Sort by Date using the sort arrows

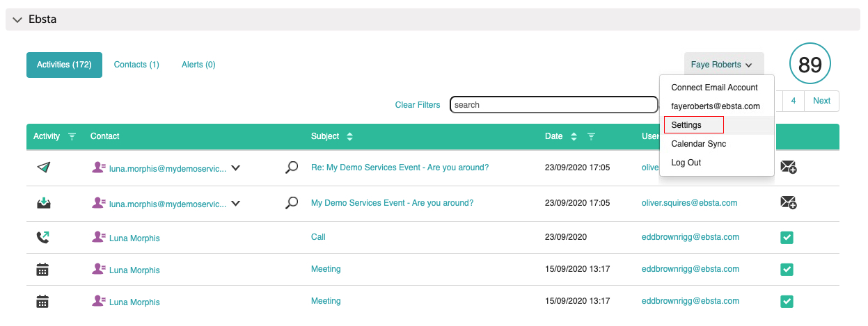point(574,137)
